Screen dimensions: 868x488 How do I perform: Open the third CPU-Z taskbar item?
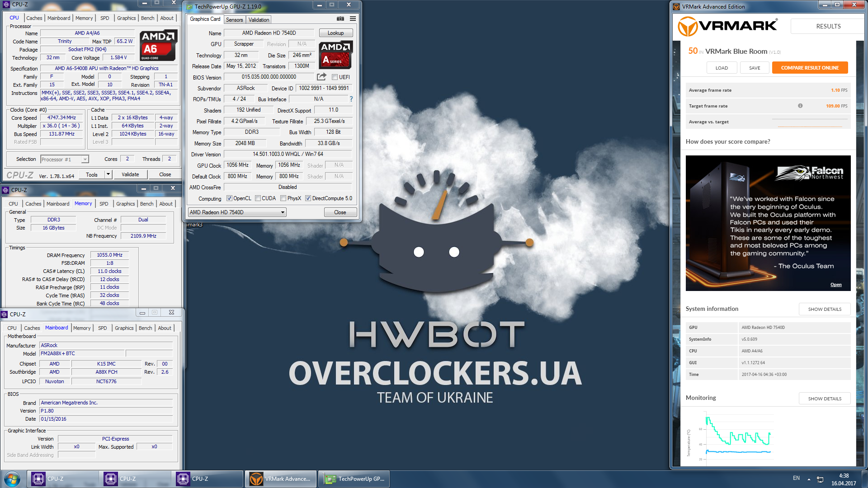(207, 479)
